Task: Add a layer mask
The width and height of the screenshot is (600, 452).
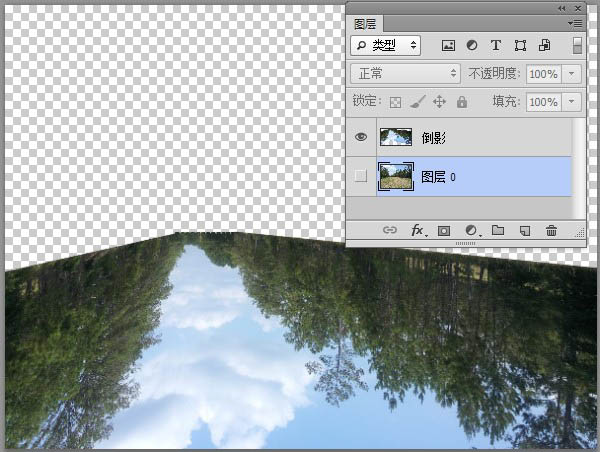Action: [444, 230]
